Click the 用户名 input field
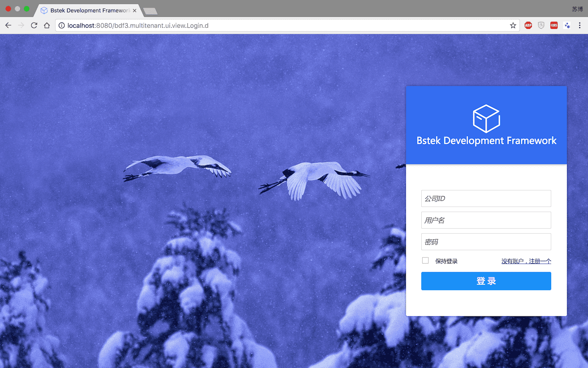This screenshot has width=588, height=368. point(486,220)
